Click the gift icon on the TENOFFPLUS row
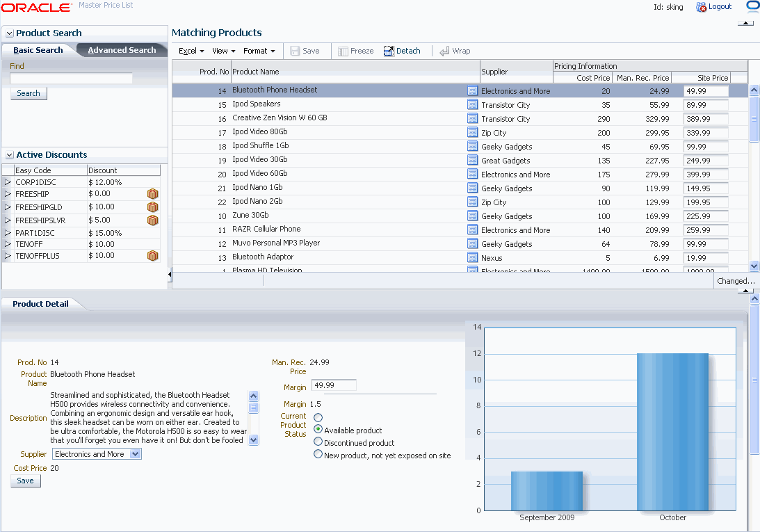Image resolution: width=760 pixels, height=532 pixels. [x=152, y=255]
